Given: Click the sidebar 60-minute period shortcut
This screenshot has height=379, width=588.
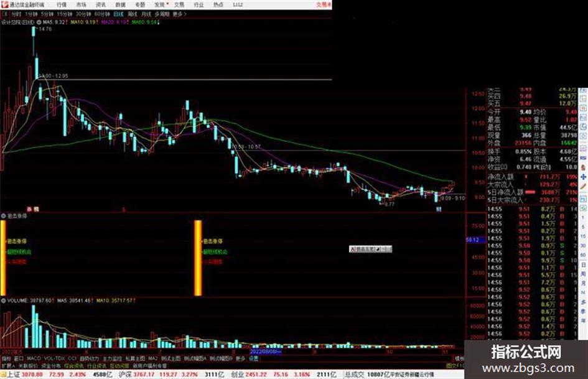Looking at the screenshot, I should coord(583,255).
